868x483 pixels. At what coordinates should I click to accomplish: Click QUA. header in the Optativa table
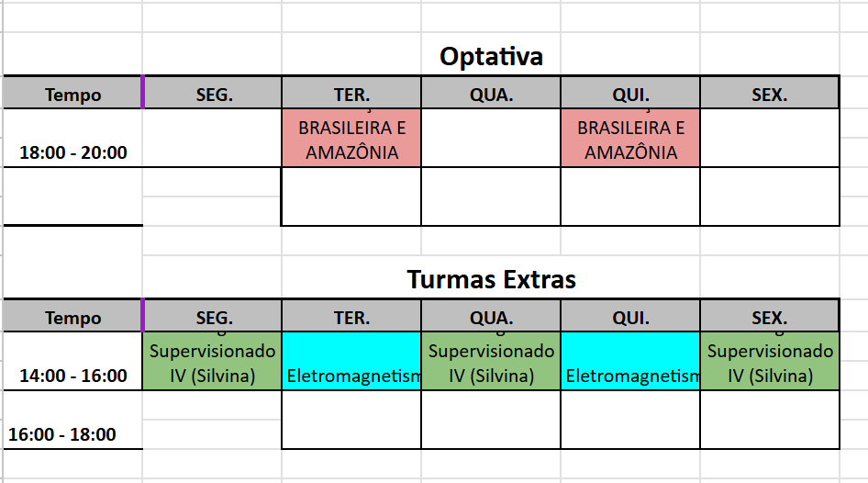pyautogui.click(x=491, y=94)
